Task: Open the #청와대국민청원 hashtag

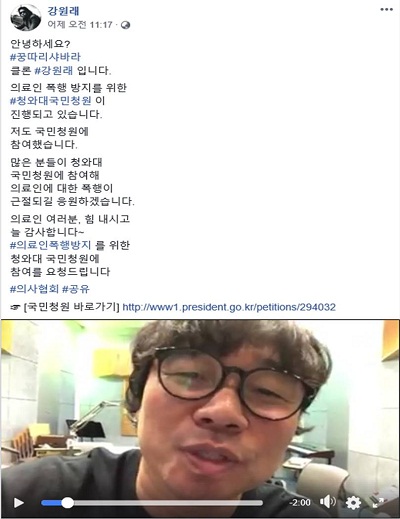Action: click(51, 100)
